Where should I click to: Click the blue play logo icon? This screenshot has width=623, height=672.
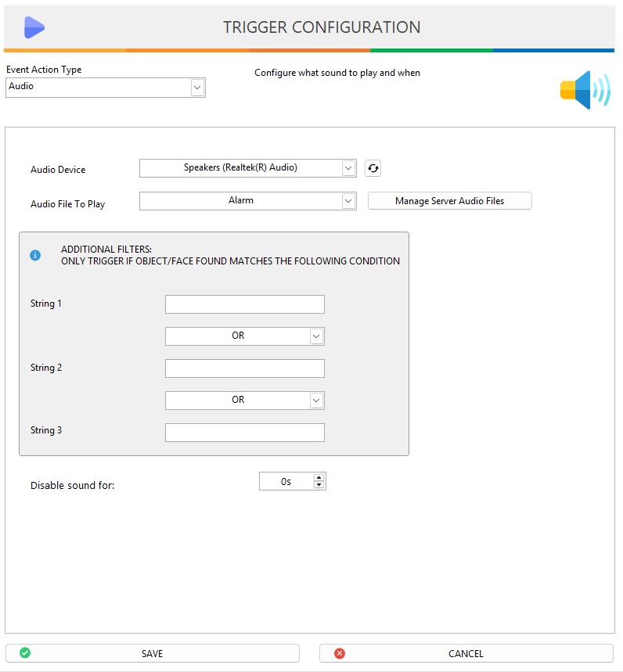(x=34, y=27)
